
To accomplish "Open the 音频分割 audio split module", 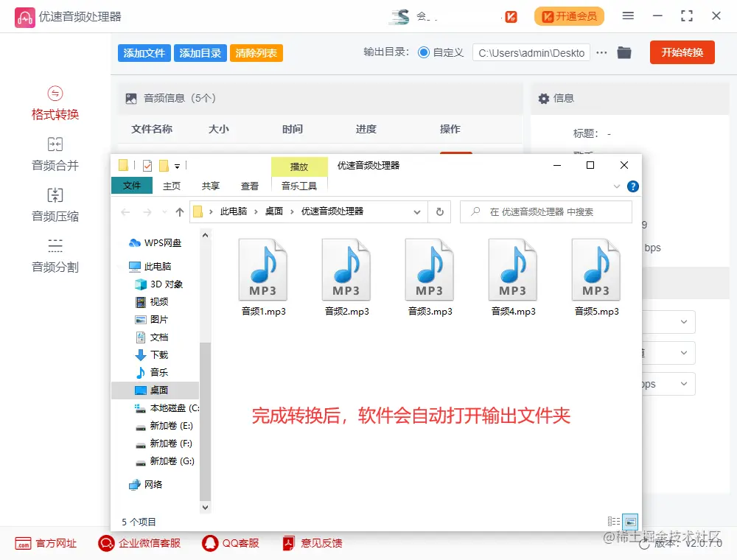I will [x=55, y=256].
